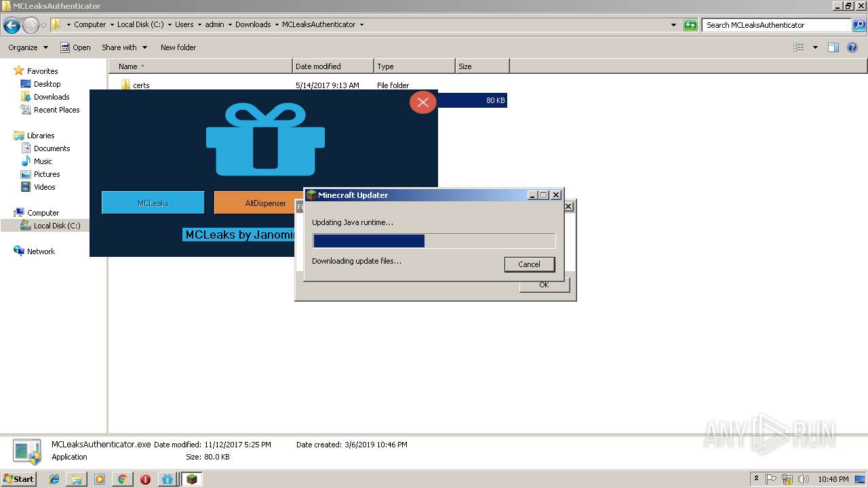
Task: Select Network in the navigation pane
Action: 41,251
